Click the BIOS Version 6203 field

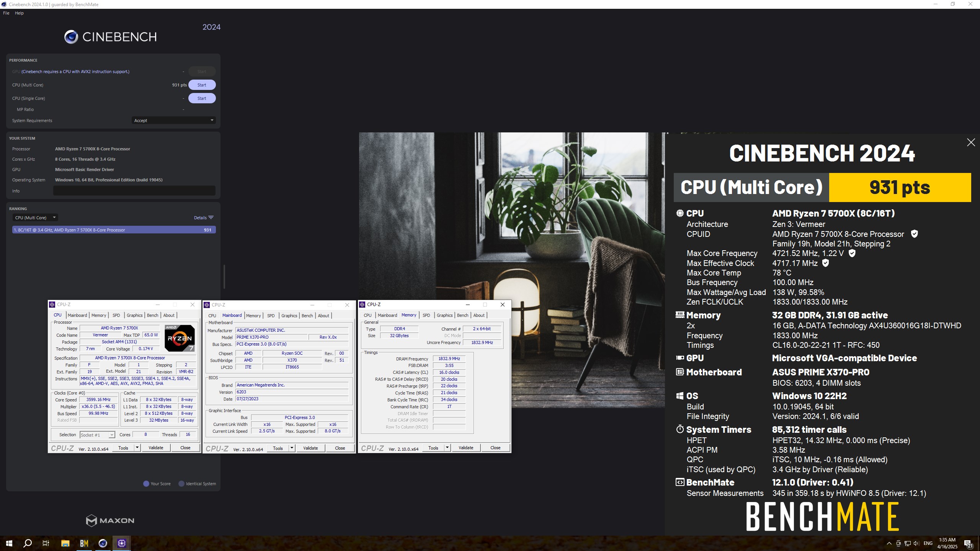[292, 392]
